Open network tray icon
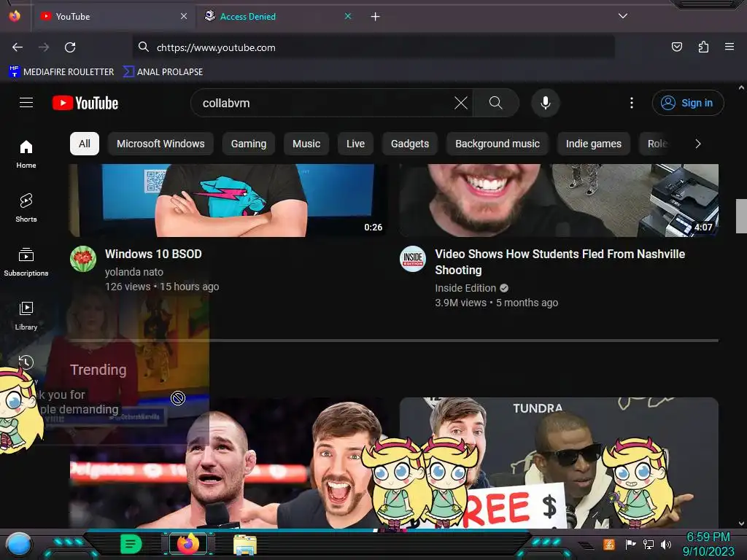The image size is (747, 560). pos(649,544)
